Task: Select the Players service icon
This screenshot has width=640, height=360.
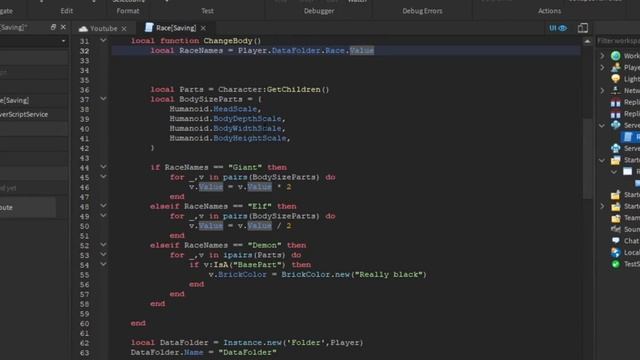Action: pos(616,67)
